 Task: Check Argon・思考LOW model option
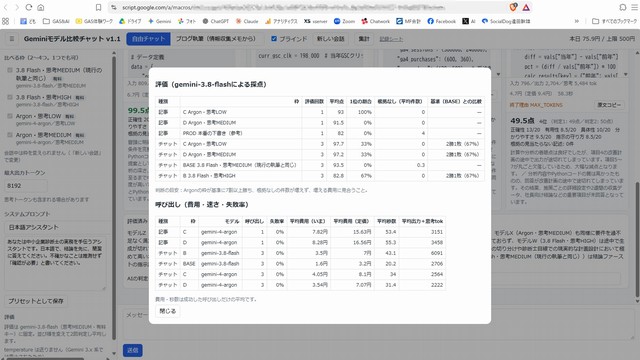coord(10,116)
